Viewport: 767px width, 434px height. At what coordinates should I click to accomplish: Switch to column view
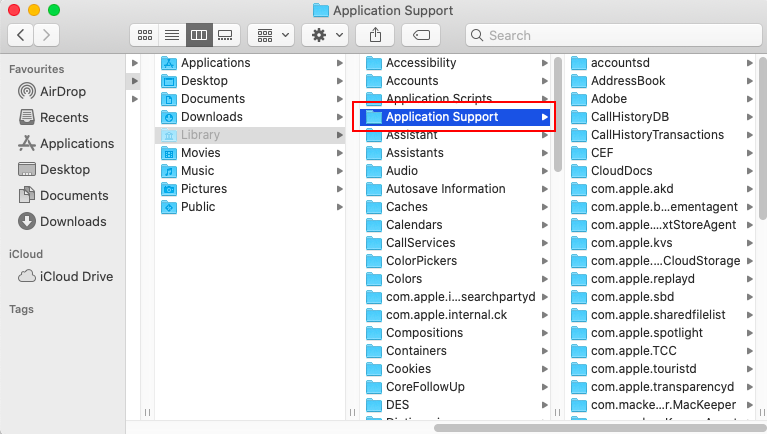click(x=199, y=35)
